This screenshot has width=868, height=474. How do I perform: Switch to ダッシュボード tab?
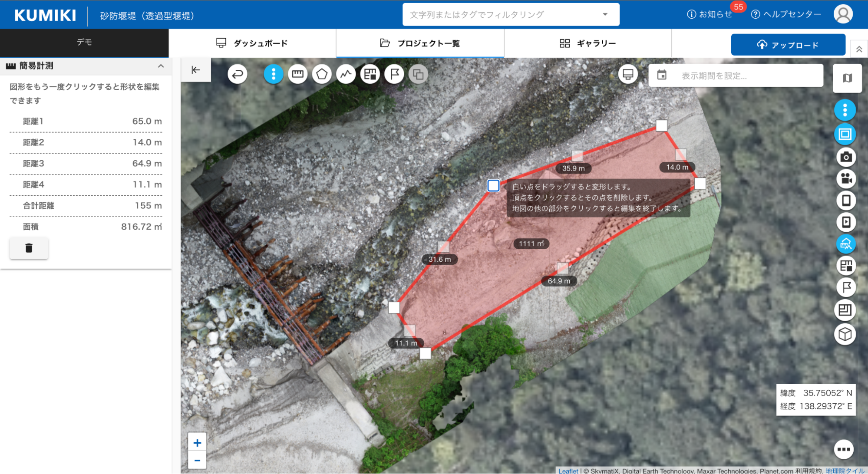[252, 43]
